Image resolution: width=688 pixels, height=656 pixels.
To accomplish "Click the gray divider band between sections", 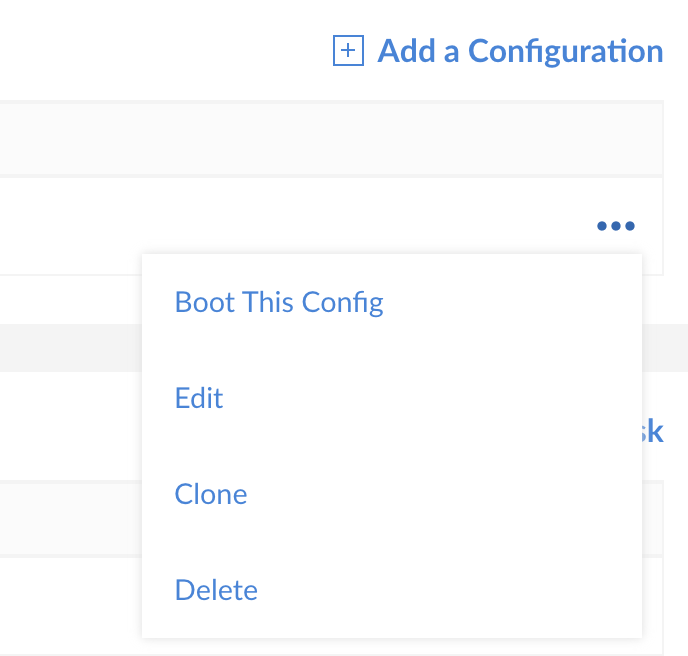I will pos(70,348).
